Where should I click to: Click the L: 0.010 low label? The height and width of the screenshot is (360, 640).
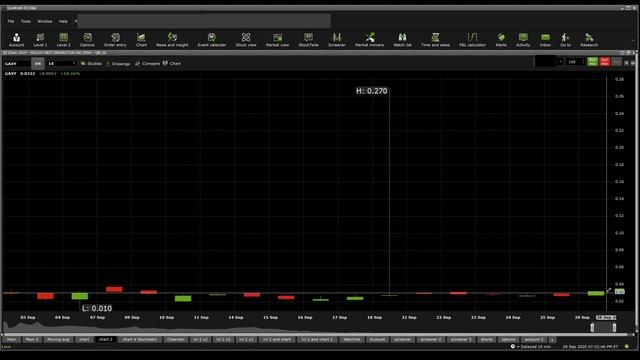[97, 309]
